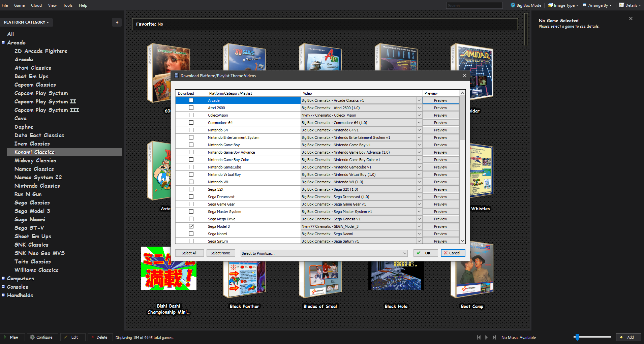Image resolution: width=644 pixels, height=344 pixels.
Task: Click the dialog list scroll-down arrow
Action: tap(462, 241)
